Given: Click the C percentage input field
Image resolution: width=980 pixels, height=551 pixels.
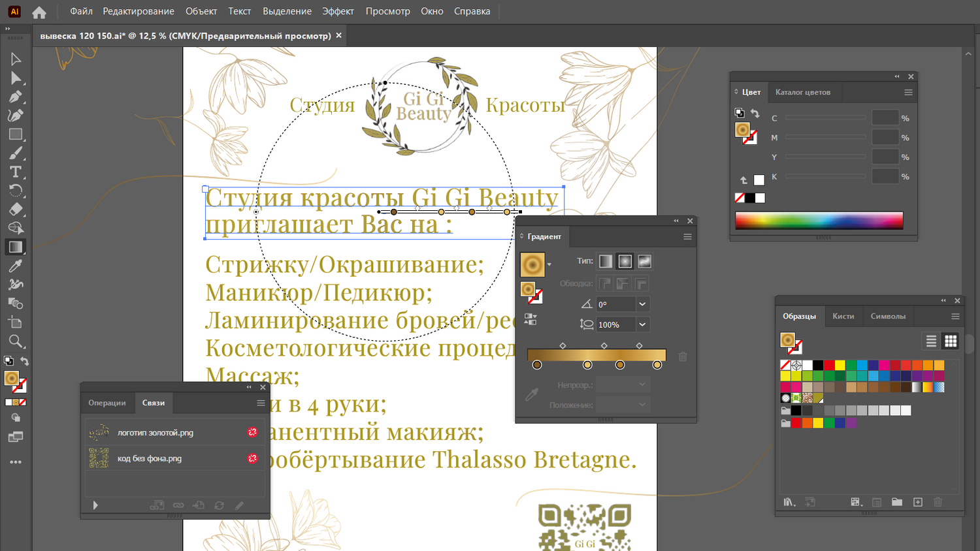Looking at the screenshot, I should click(885, 118).
